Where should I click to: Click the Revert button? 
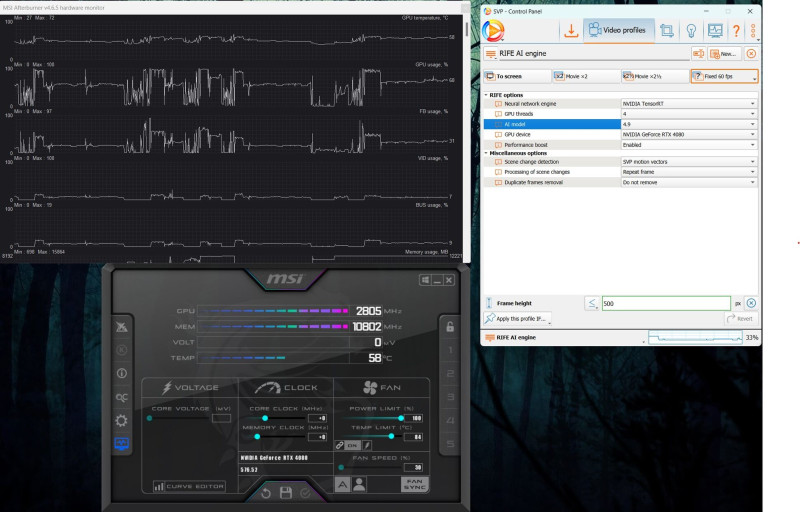[740, 319]
